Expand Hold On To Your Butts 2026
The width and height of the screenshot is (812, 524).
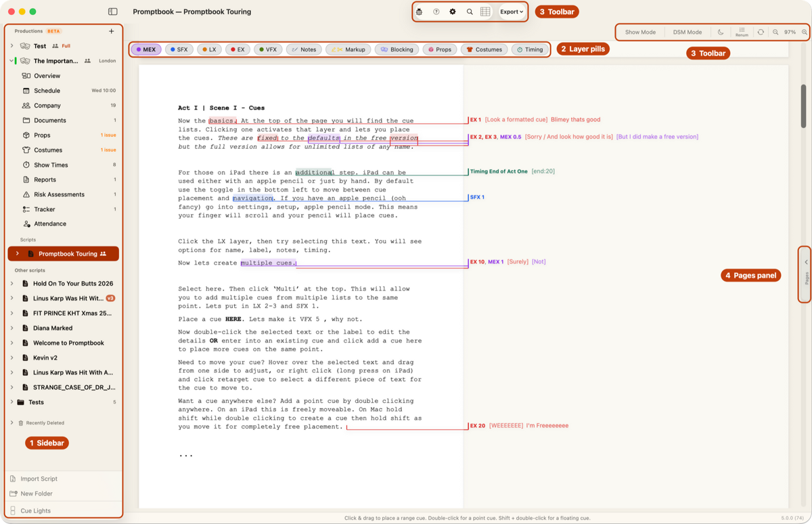coord(12,284)
